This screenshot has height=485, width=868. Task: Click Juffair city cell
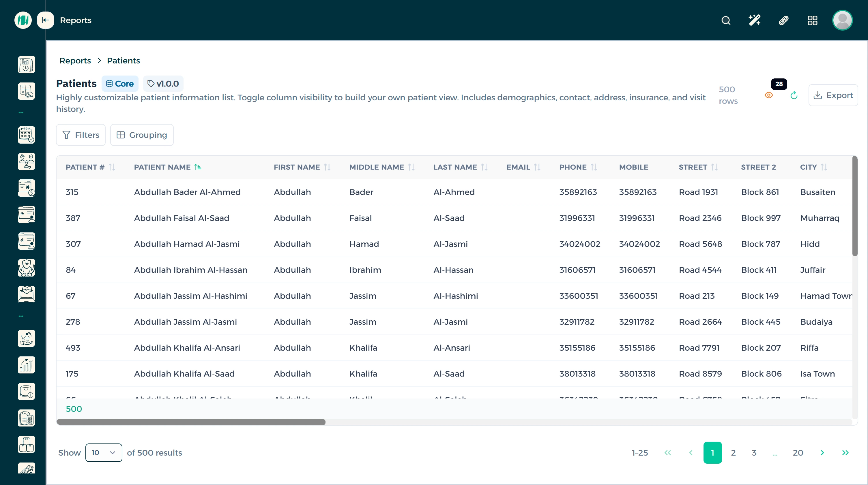click(x=813, y=270)
